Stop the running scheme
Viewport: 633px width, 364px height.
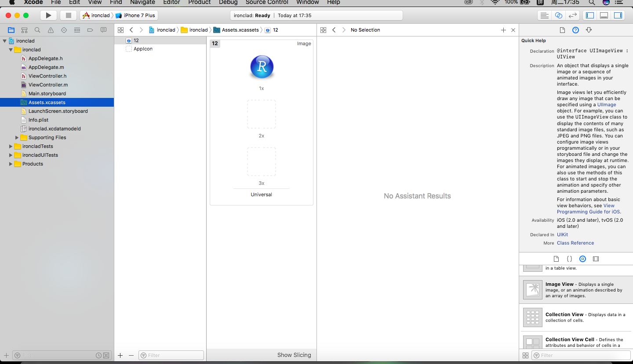[x=68, y=15]
